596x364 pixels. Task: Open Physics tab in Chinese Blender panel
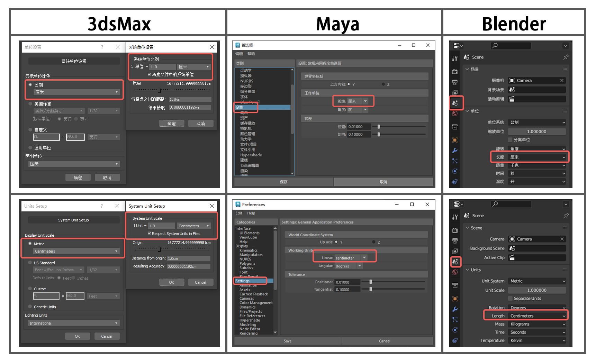455,171
